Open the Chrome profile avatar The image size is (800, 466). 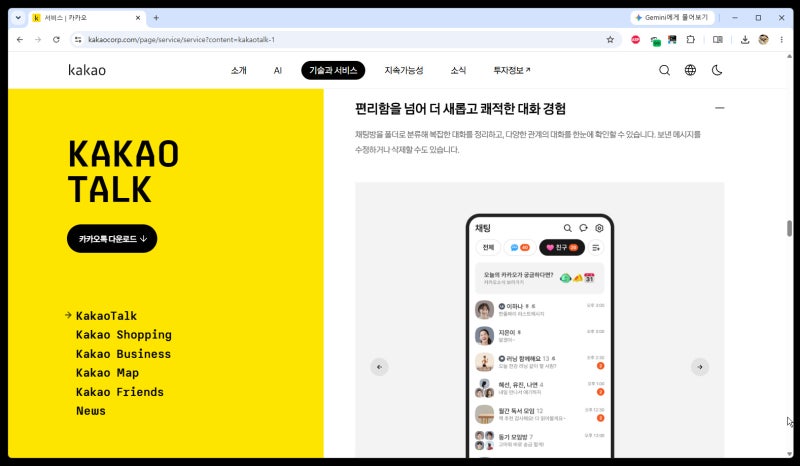click(763, 39)
